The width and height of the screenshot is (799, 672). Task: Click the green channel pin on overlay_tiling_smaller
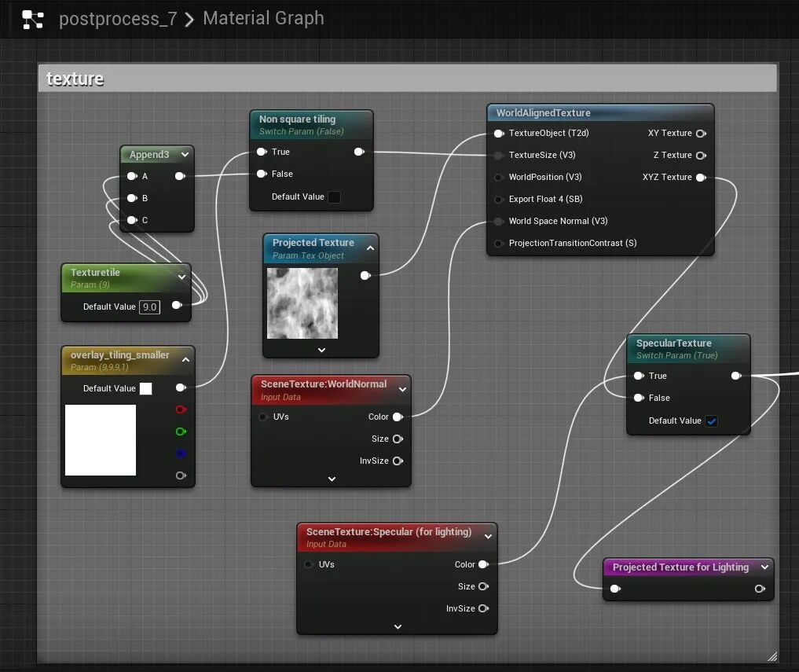tap(181, 431)
